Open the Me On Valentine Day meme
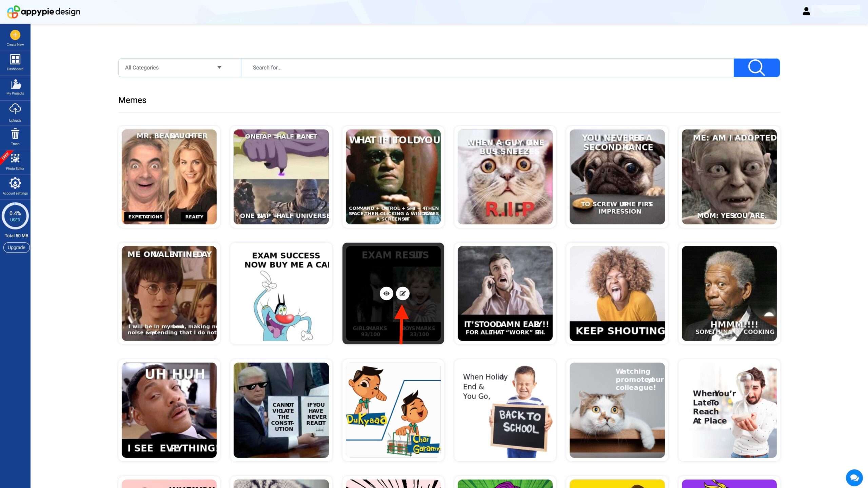The image size is (868, 488). (x=169, y=293)
